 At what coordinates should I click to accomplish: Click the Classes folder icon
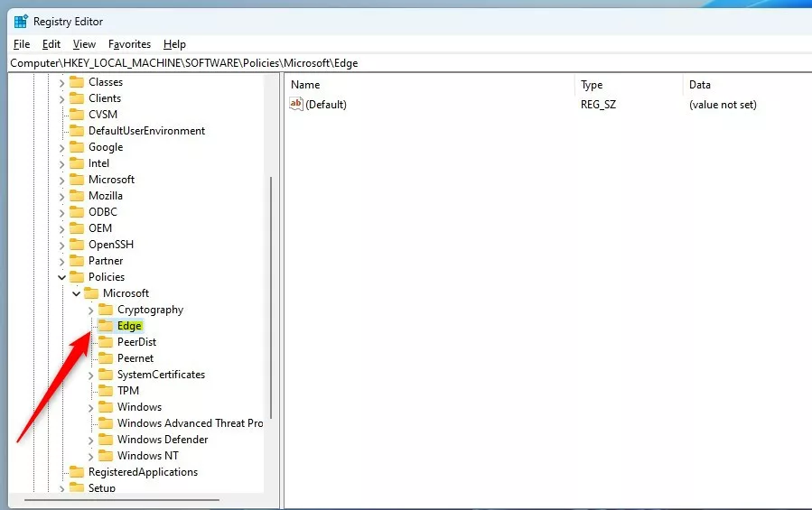(77, 82)
